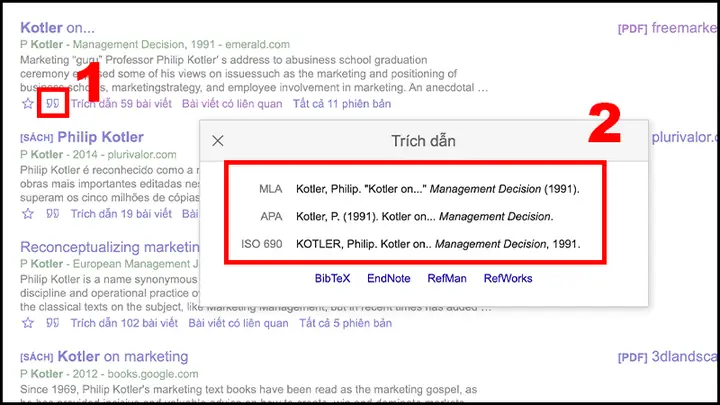Star the 'Reconceptualizing marketing' result
Image resolution: width=720 pixels, height=405 pixels.
pos(28,323)
